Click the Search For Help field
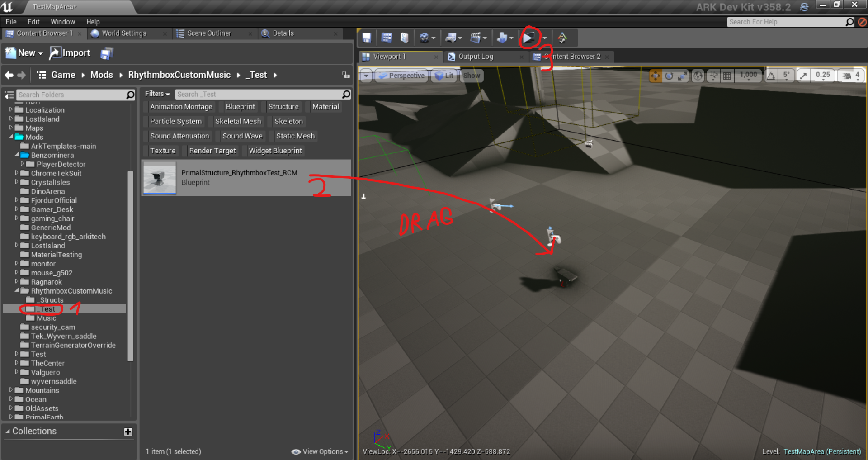This screenshot has width=868, height=460. pos(787,22)
